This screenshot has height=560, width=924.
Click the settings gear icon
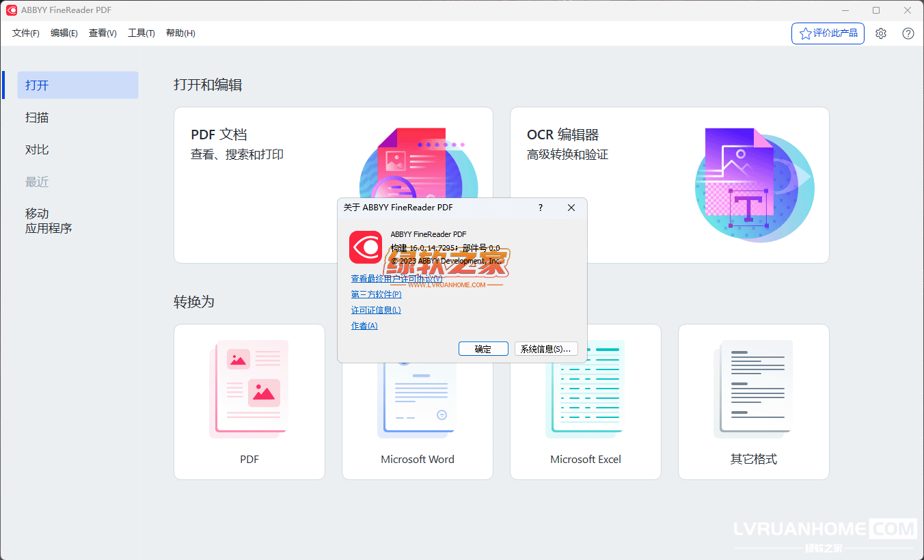click(x=881, y=33)
